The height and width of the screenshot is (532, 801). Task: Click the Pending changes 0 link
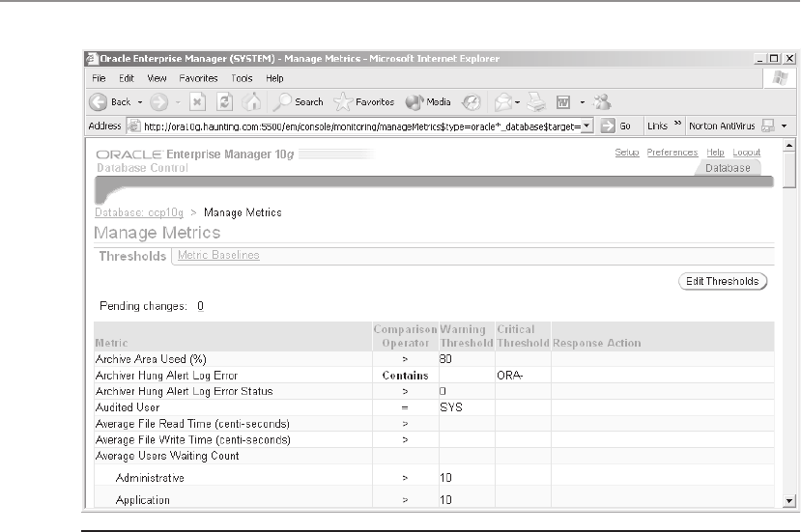[x=200, y=306]
